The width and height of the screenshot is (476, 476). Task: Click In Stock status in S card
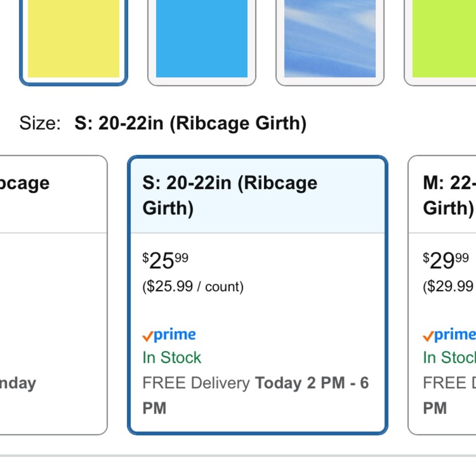coord(172,357)
